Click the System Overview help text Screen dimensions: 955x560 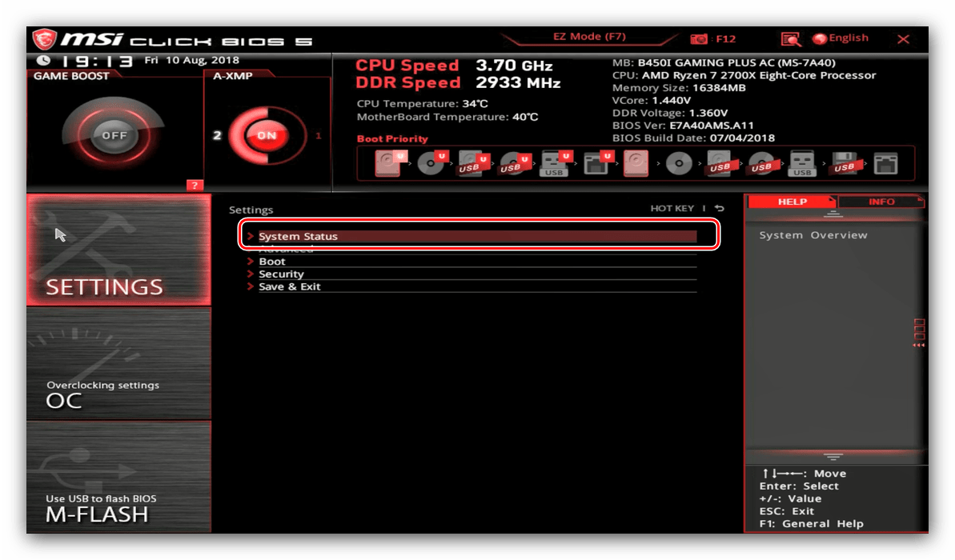[813, 235]
